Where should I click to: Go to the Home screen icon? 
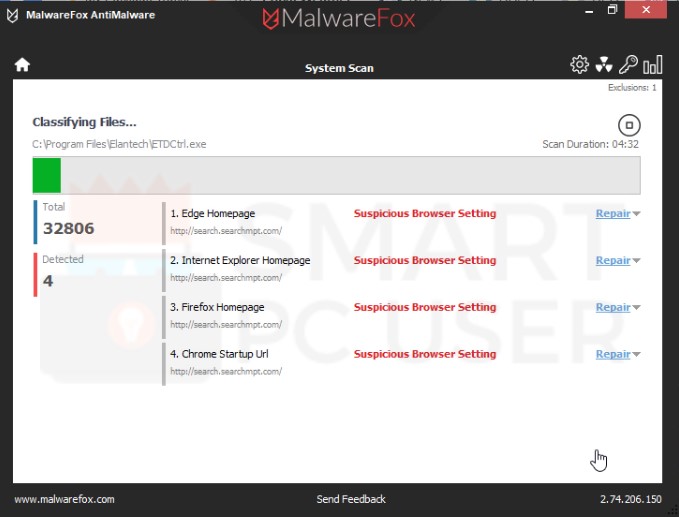22,65
